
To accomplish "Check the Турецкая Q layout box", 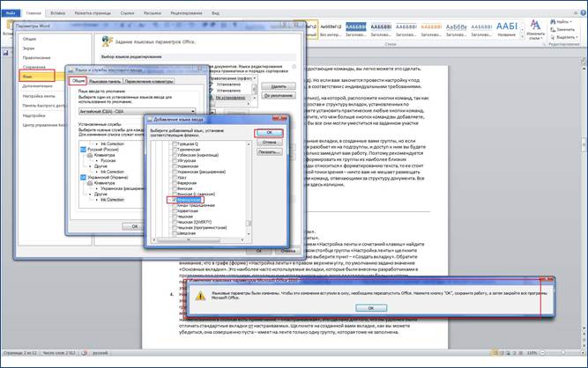I will [175, 144].
